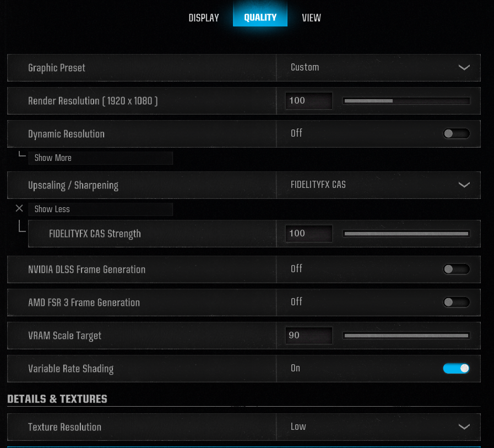This screenshot has width=494, height=448.
Task: Switch to the DISPLAY tab
Action: point(204,18)
